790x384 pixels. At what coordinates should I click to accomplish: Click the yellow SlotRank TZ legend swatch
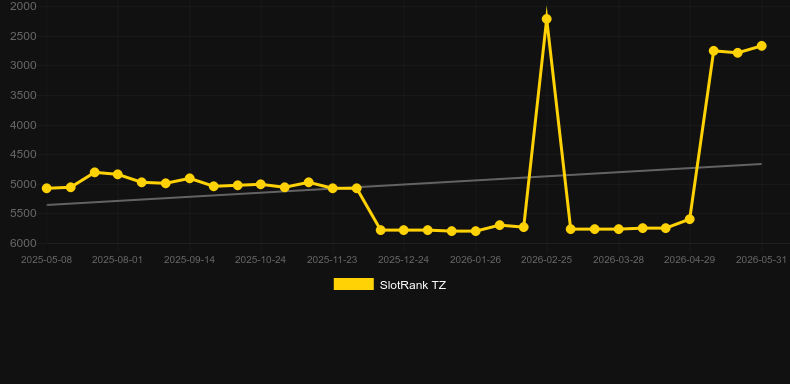tap(354, 284)
